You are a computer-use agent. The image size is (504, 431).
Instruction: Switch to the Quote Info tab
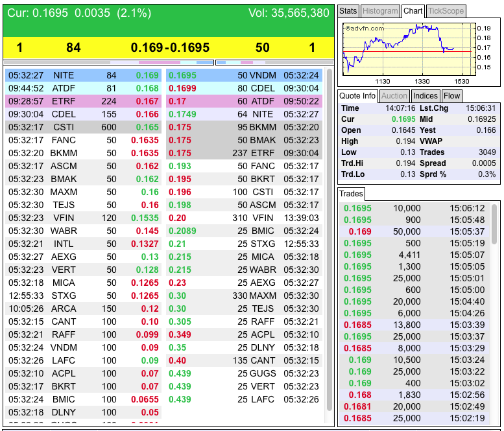pos(358,96)
